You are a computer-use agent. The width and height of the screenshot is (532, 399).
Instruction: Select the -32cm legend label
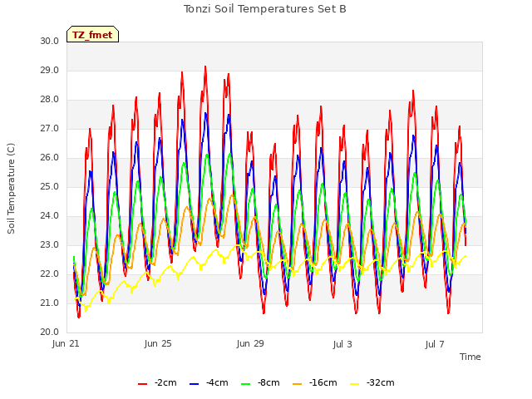click(x=381, y=382)
